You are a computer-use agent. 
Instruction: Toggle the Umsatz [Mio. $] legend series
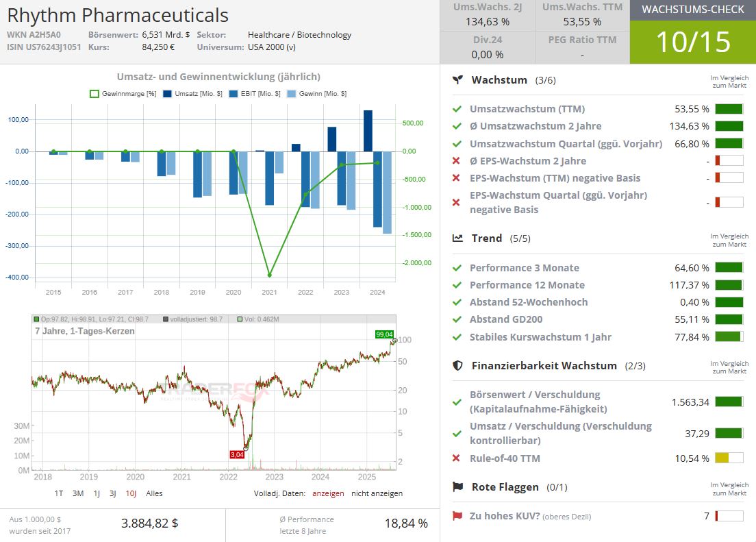pos(193,94)
